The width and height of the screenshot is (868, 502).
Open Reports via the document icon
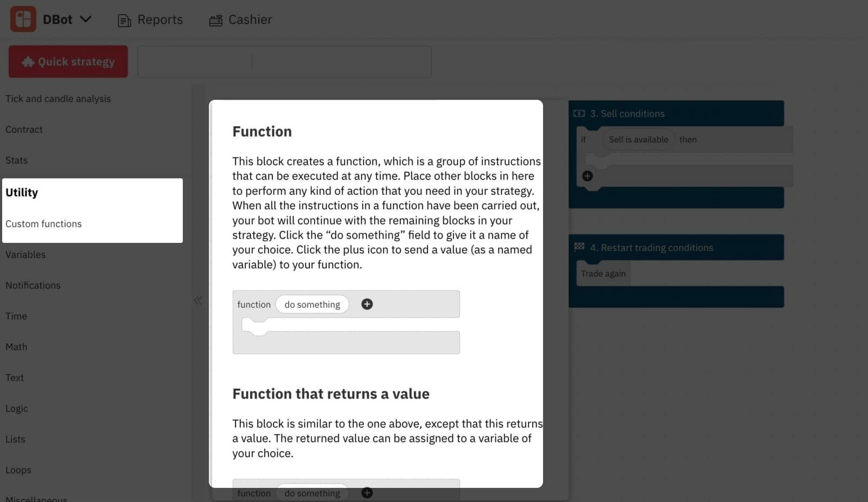click(x=124, y=19)
